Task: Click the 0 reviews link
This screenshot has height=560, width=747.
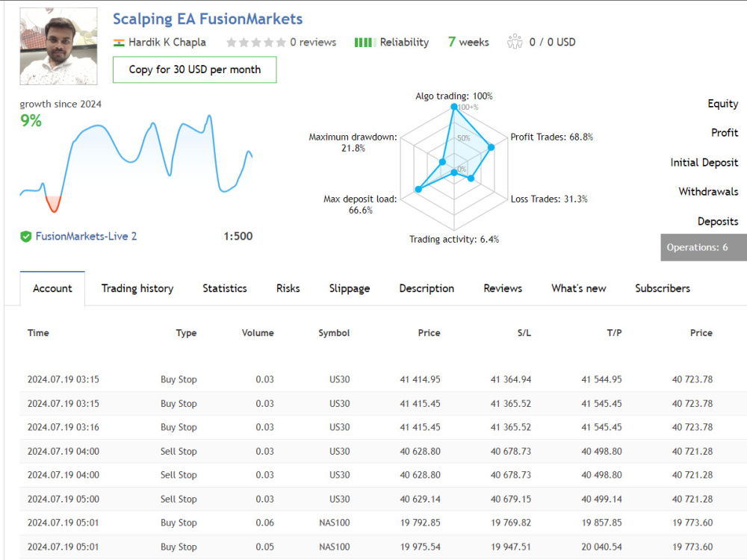Action: [x=313, y=43]
